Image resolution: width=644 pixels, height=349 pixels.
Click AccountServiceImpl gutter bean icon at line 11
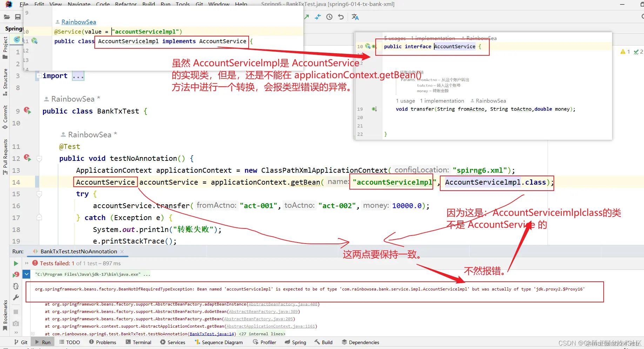point(34,41)
